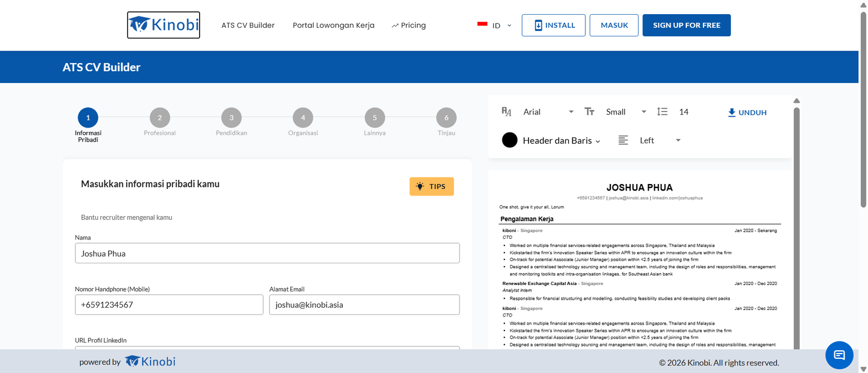Expand the Header dan Baris color menu
Screen dimensions: 868x373
(561, 141)
